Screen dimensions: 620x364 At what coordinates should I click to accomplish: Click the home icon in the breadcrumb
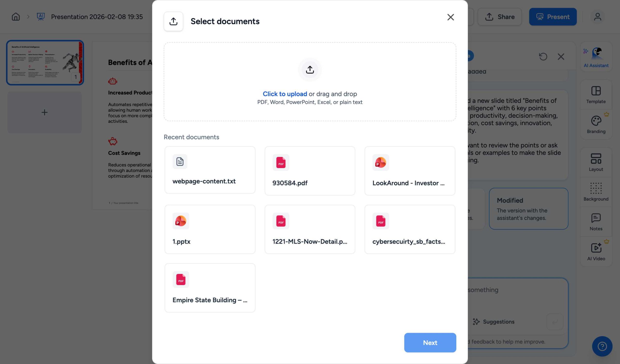pyautogui.click(x=15, y=16)
